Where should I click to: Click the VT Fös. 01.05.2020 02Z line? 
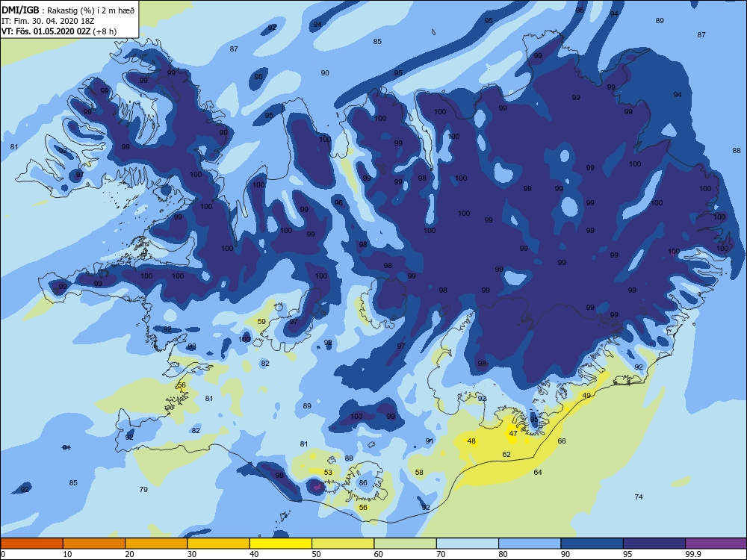(59, 31)
